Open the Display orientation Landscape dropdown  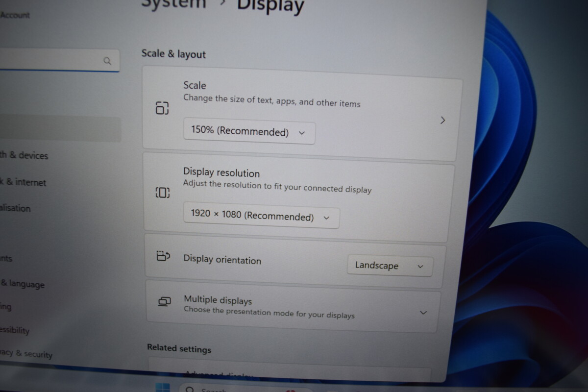pyautogui.click(x=390, y=266)
